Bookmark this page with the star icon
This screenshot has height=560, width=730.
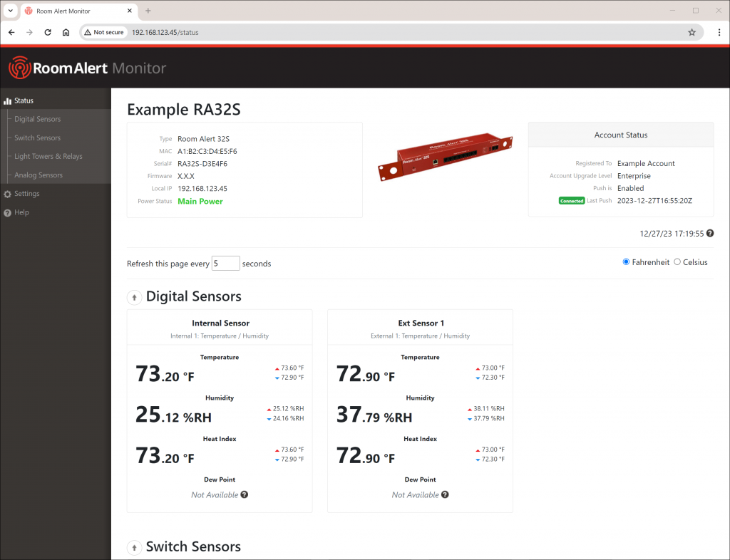tap(692, 32)
